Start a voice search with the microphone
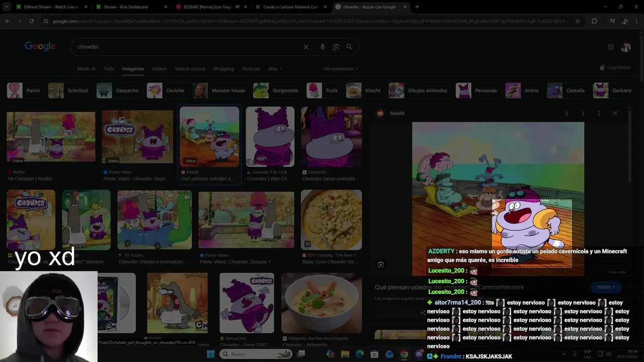Image resolution: width=644 pixels, height=362 pixels. click(323, 47)
